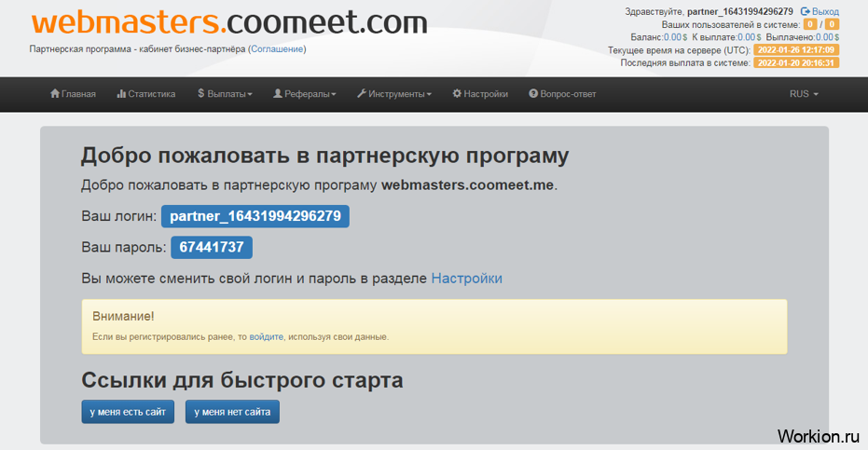The image size is (868, 450).
Task: Click the question mark icon beside Вопрос-ответ
Action: [533, 93]
